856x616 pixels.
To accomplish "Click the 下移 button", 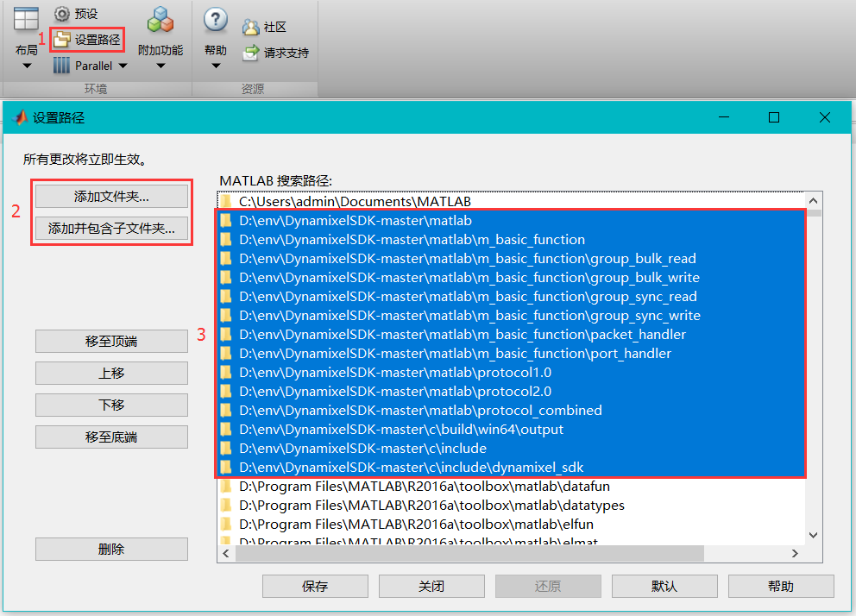I will pyautogui.click(x=111, y=405).
